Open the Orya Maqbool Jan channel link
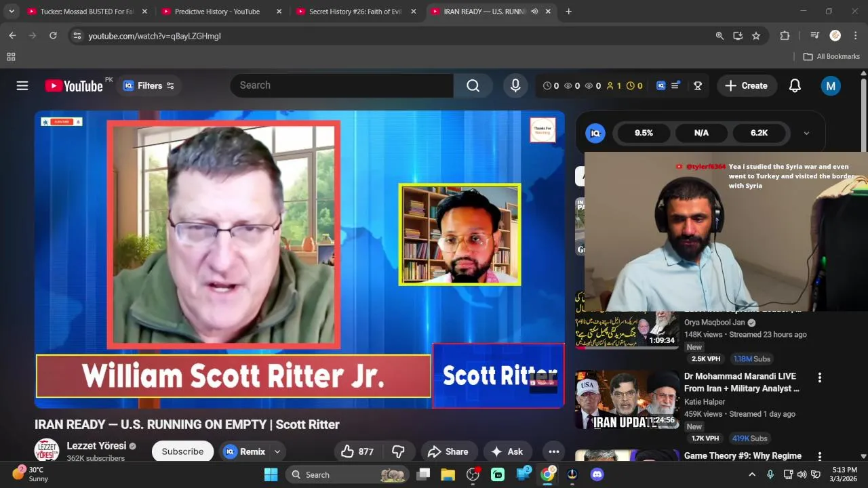The height and width of the screenshot is (488, 868). (x=715, y=323)
